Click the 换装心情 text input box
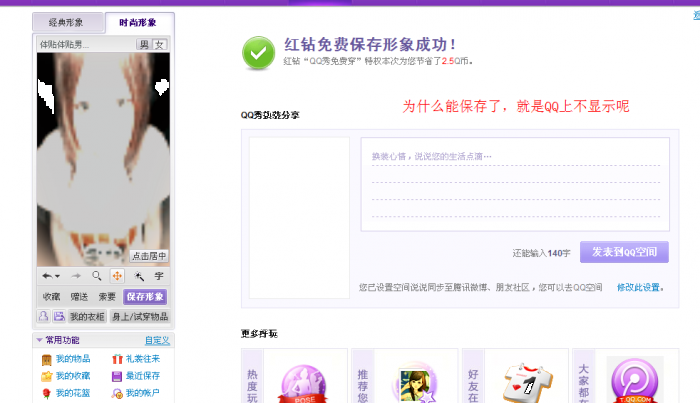This screenshot has width=700, height=403. click(515, 184)
